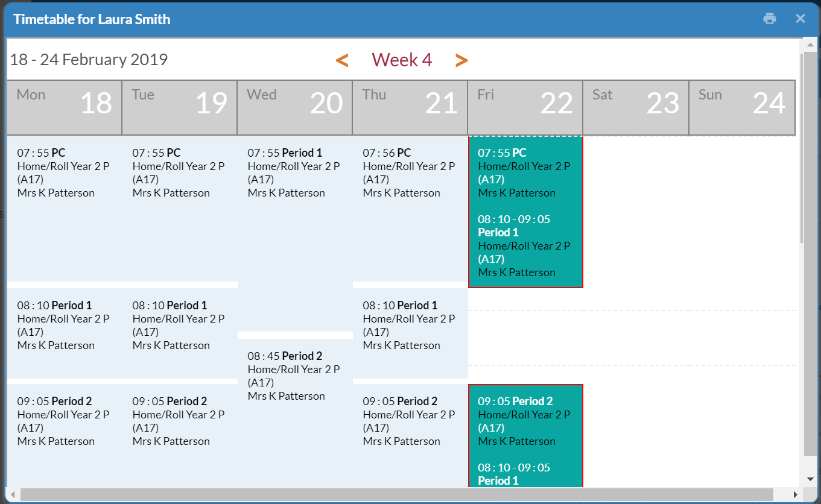
Task: Click the scrollbar down arrow
Action: (x=810, y=479)
